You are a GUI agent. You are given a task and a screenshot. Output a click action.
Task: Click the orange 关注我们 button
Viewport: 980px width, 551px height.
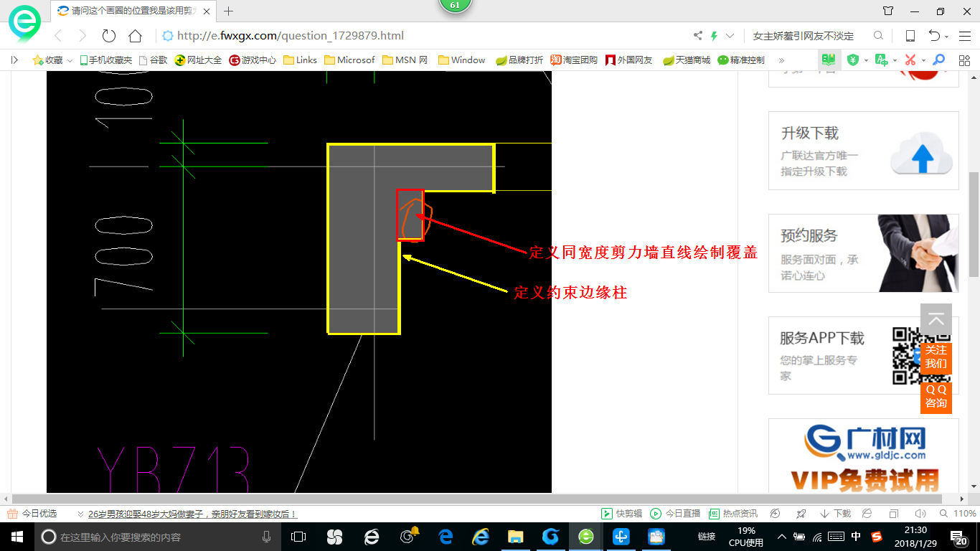[x=936, y=357]
